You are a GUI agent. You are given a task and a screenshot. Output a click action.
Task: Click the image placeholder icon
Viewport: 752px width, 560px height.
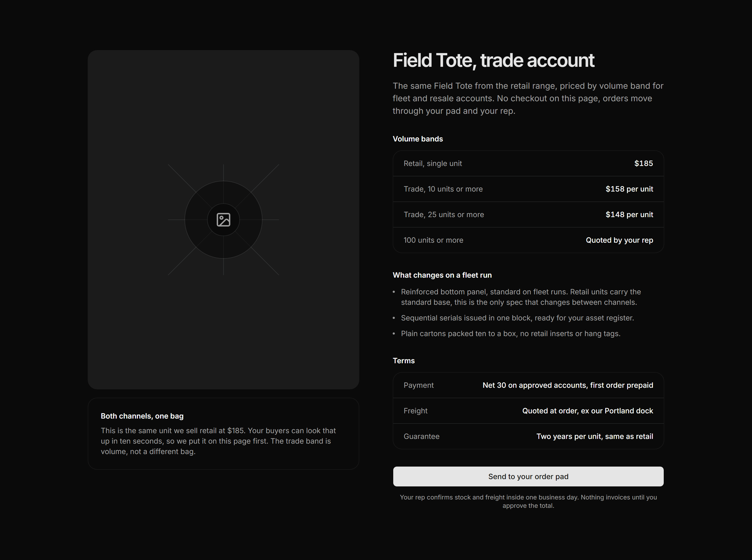(x=223, y=220)
